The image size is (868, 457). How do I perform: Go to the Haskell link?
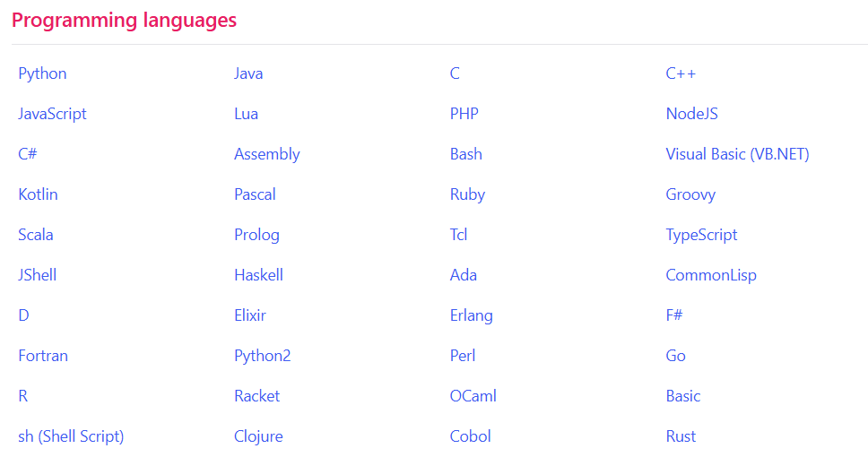(258, 275)
